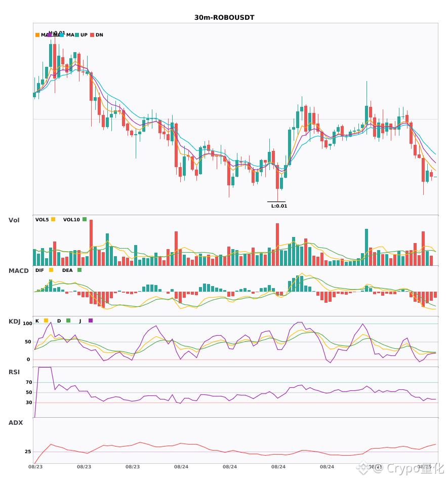
Task: Click the 50 value on KDJ axis
Action: (28, 342)
